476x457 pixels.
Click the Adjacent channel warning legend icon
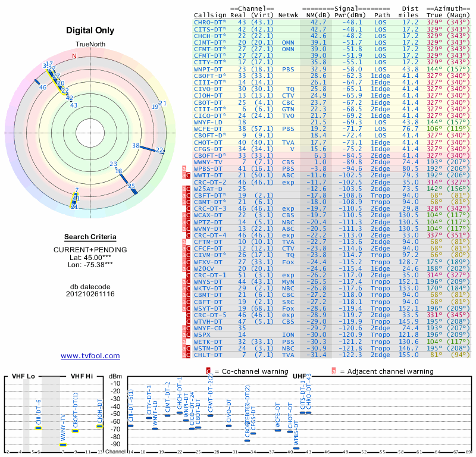[x=334, y=371]
